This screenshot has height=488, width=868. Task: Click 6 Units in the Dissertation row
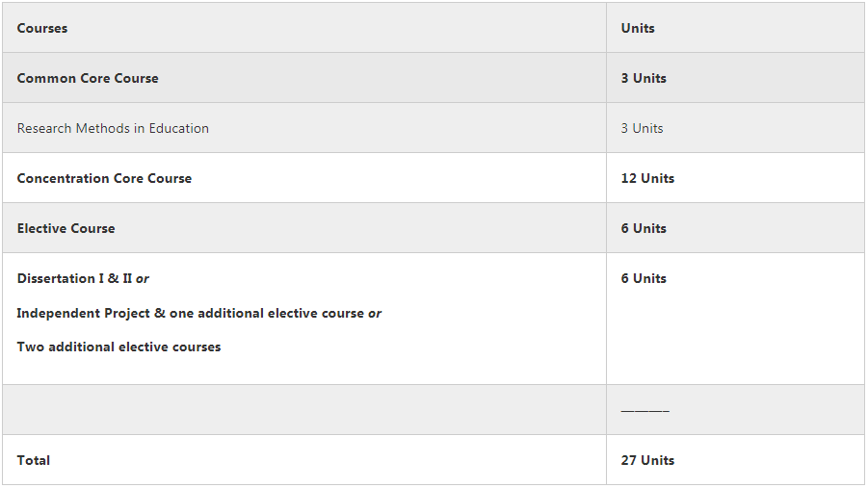[644, 278]
